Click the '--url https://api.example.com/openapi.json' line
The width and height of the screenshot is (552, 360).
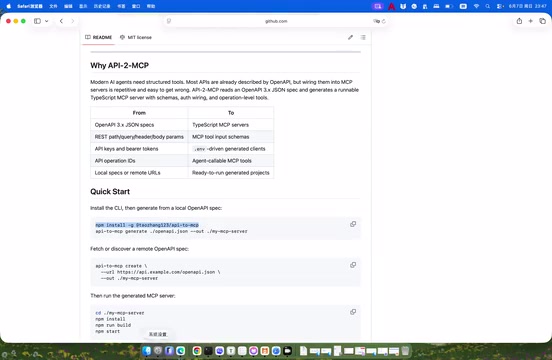click(x=160, y=272)
